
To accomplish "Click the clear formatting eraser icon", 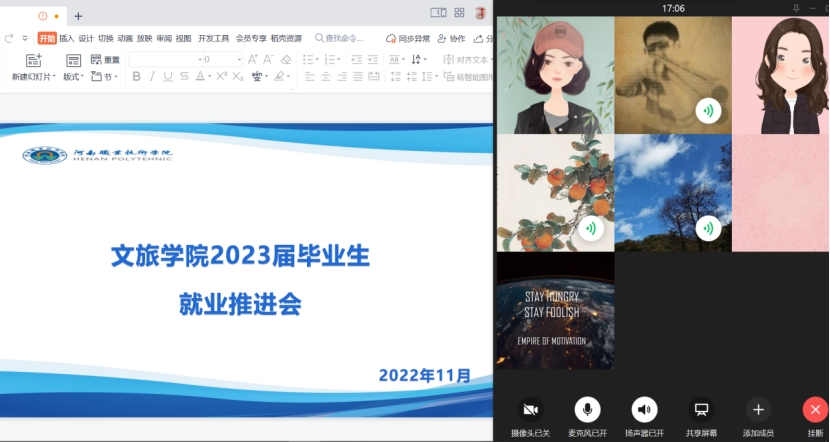I will point(286,60).
